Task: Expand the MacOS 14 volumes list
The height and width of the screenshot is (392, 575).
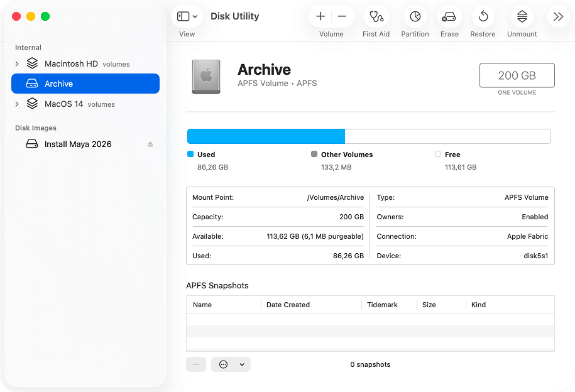Action: coord(16,104)
